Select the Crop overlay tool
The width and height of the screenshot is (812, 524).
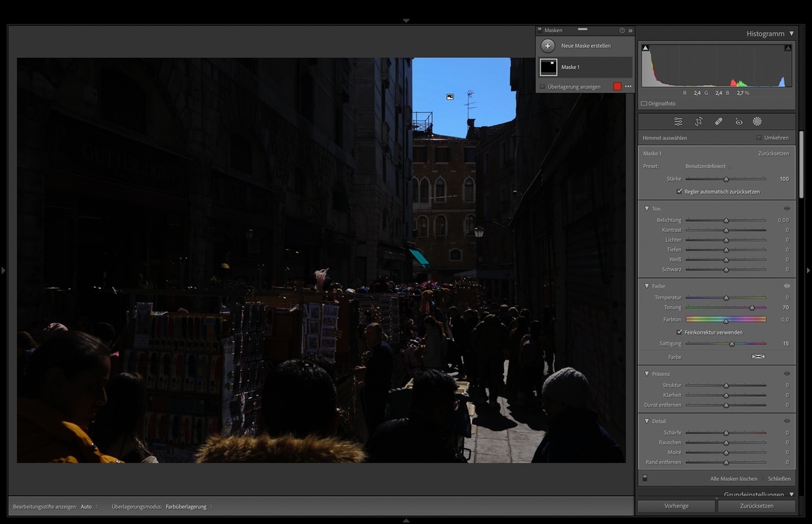[x=699, y=121]
